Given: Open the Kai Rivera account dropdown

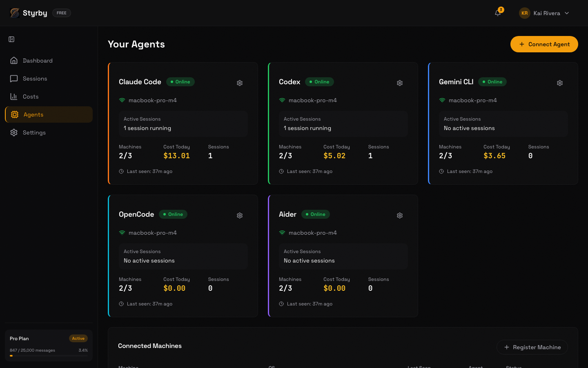Looking at the screenshot, I should [544, 13].
